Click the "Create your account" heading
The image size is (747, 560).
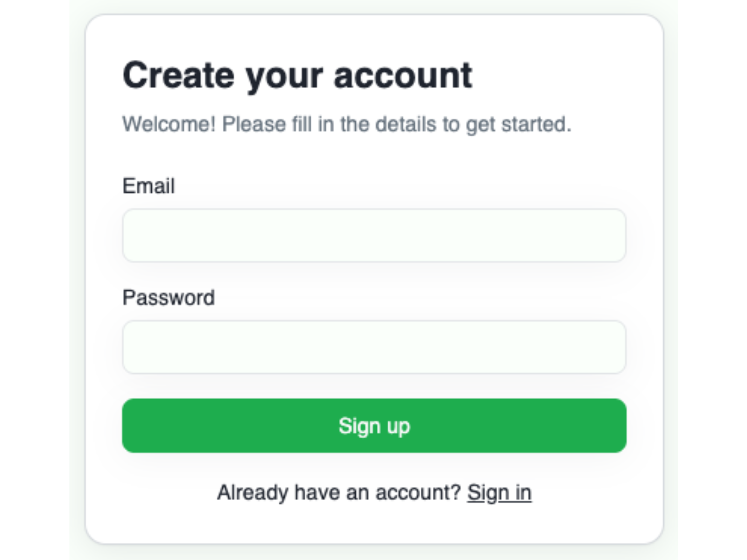297,75
